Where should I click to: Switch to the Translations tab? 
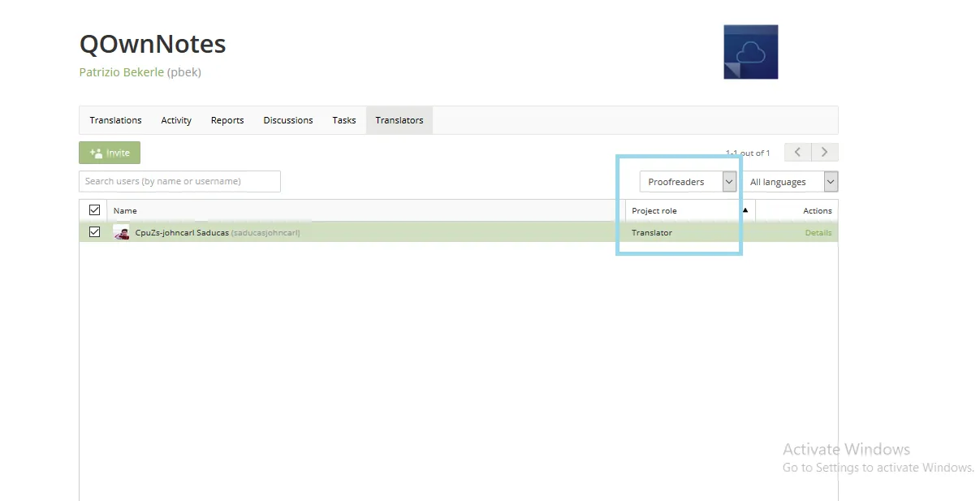[x=115, y=120]
